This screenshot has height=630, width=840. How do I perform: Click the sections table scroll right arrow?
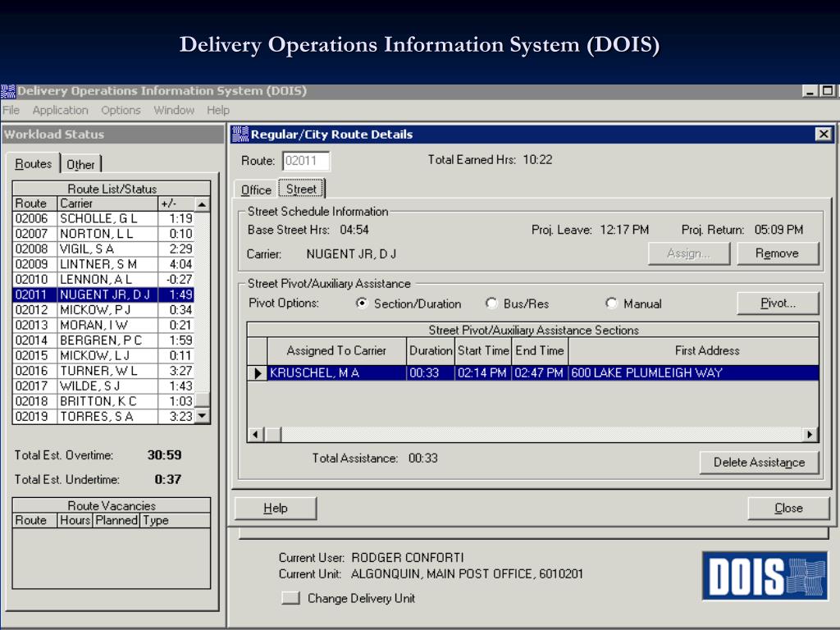(x=810, y=435)
